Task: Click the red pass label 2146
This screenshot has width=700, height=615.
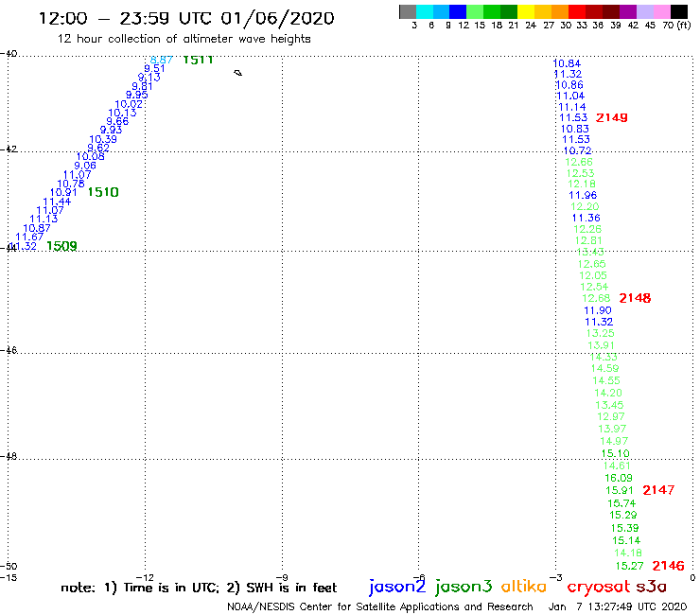Action: pos(668,566)
